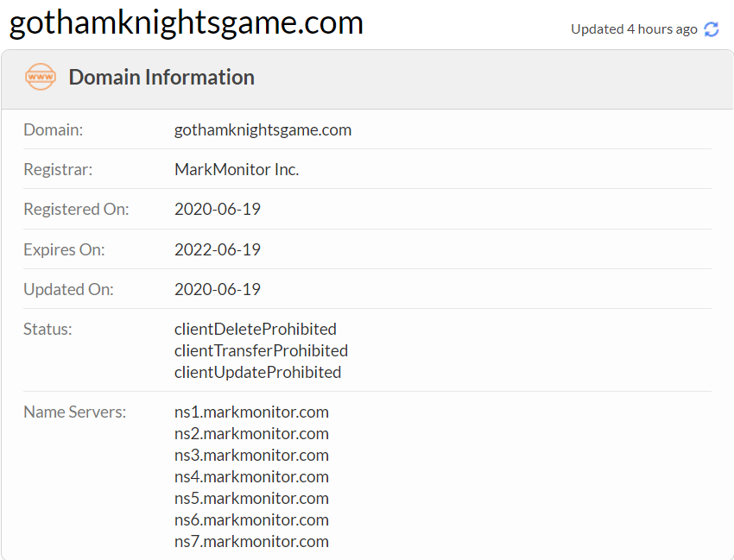Click the clientDeleteProhibited status
734x560 pixels.
click(255, 329)
